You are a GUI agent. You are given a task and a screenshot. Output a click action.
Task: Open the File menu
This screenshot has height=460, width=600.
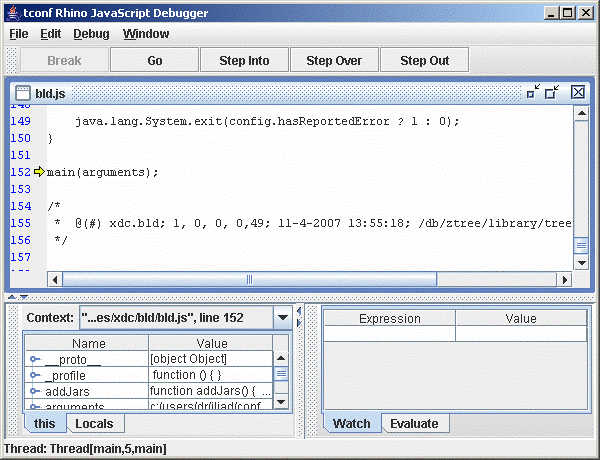click(x=19, y=34)
